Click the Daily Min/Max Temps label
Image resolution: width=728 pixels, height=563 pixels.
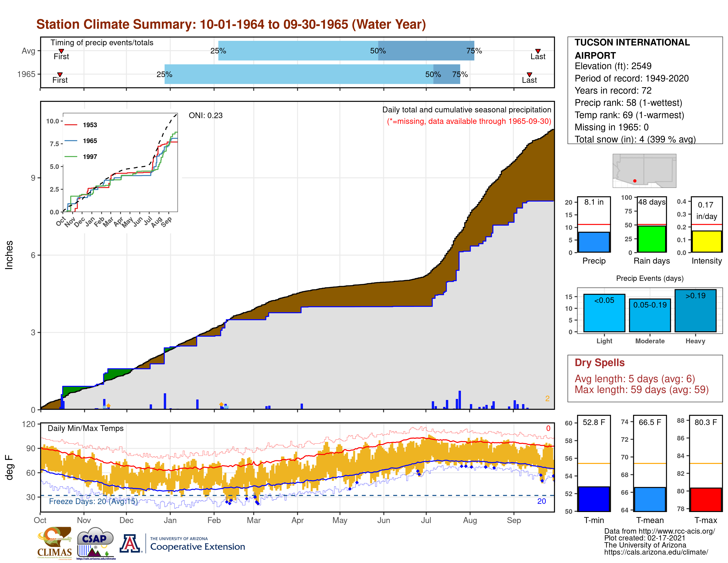(x=86, y=428)
